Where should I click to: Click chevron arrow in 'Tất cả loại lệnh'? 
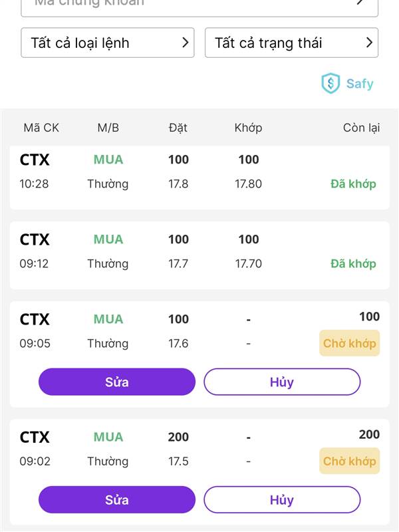[185, 43]
